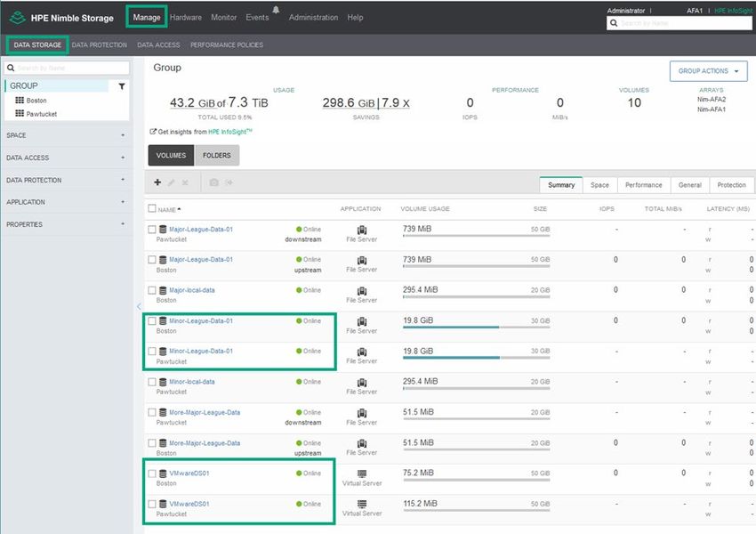This screenshot has width=756, height=534.
Task: Check Major-League-Data-01 Boston row checkbox
Action: click(152, 260)
